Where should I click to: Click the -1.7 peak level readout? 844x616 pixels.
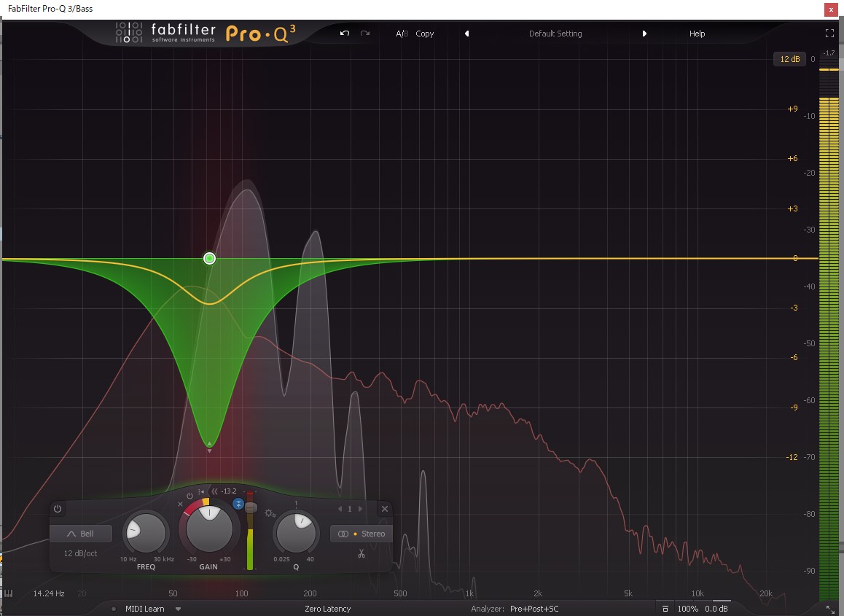[x=829, y=52]
